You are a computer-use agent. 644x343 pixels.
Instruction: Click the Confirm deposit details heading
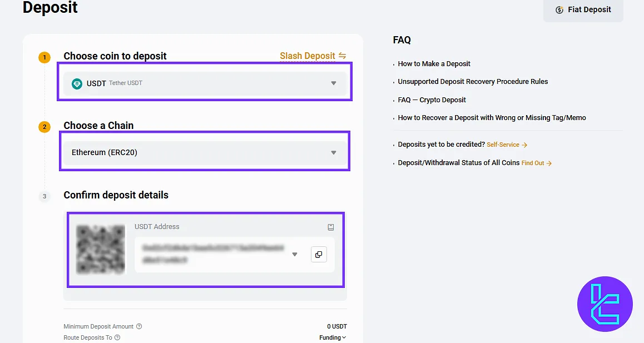click(116, 195)
